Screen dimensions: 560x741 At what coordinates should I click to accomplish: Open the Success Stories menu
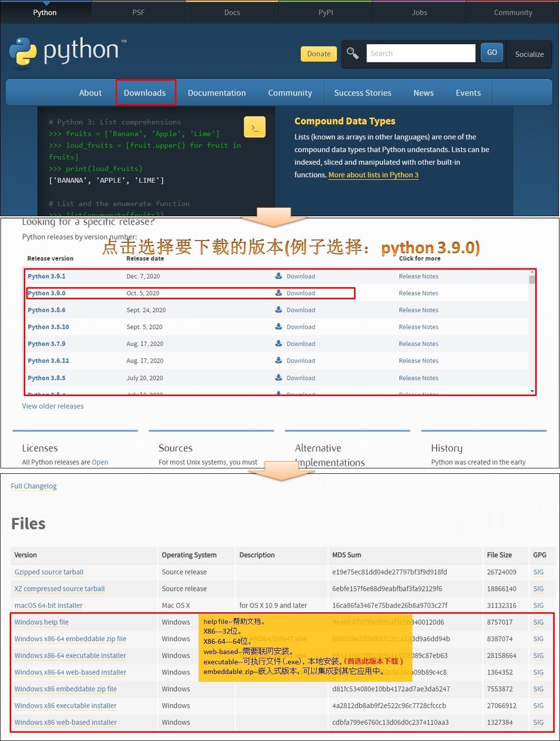pyautogui.click(x=362, y=93)
